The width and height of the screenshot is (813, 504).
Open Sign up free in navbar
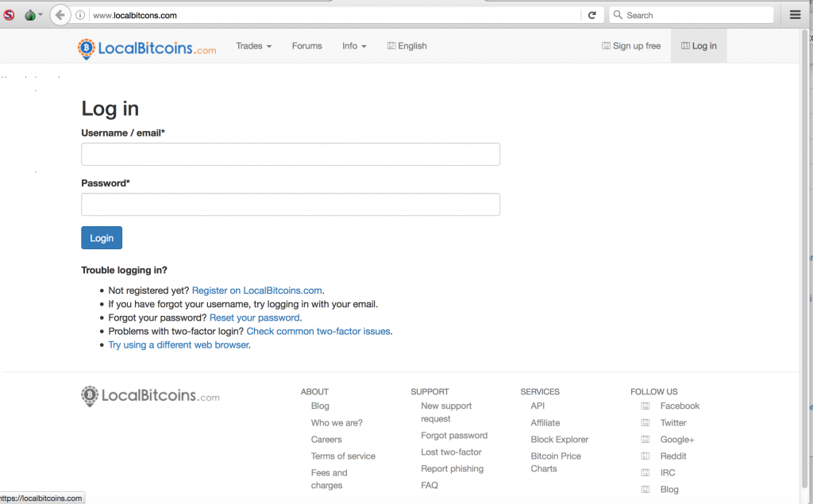tap(631, 45)
